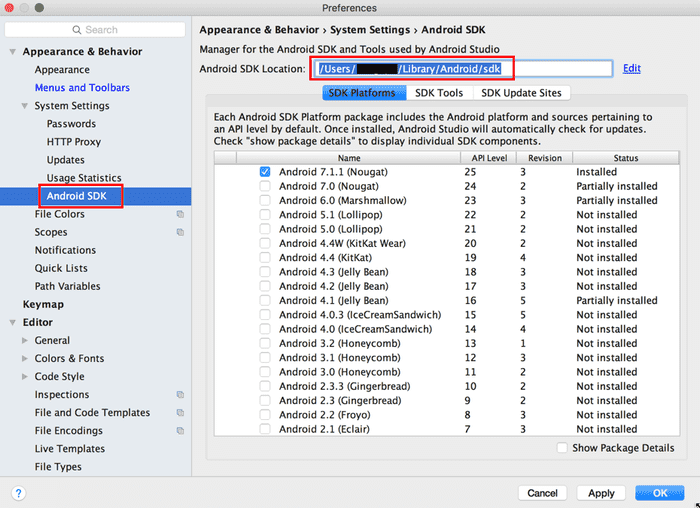Viewport: 700px width, 508px height.
Task: Click the Android SDK Location text field
Action: tap(461, 68)
